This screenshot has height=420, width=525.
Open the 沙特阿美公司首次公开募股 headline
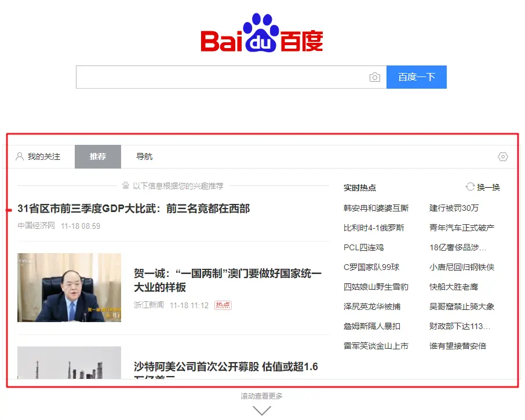click(225, 370)
